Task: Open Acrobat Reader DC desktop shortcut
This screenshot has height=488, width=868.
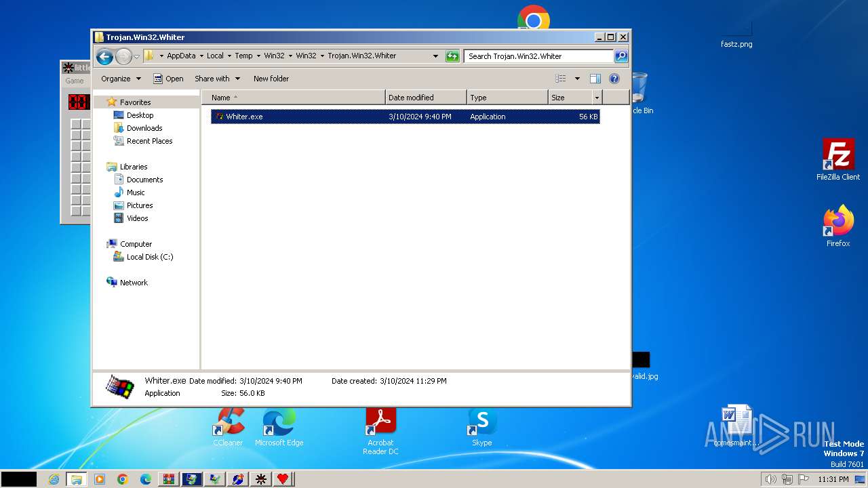Action: [380, 431]
